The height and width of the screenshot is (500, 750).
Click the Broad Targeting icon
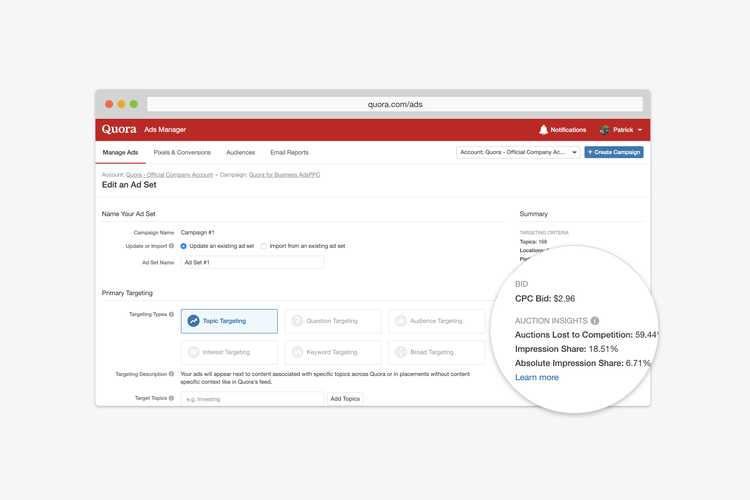coord(401,352)
